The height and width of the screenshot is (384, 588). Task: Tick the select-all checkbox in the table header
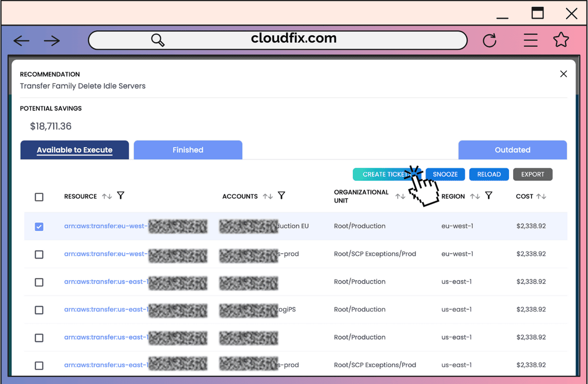tap(39, 197)
